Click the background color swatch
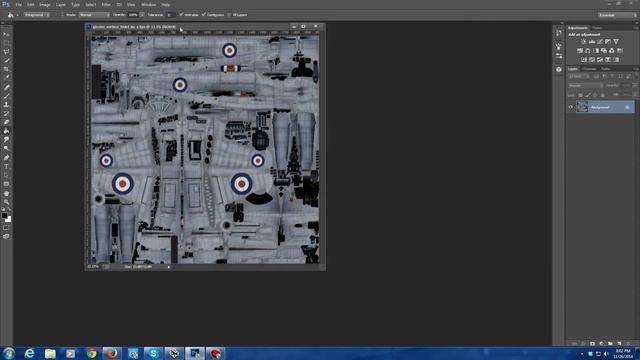The height and width of the screenshot is (360, 640). (x=9, y=220)
